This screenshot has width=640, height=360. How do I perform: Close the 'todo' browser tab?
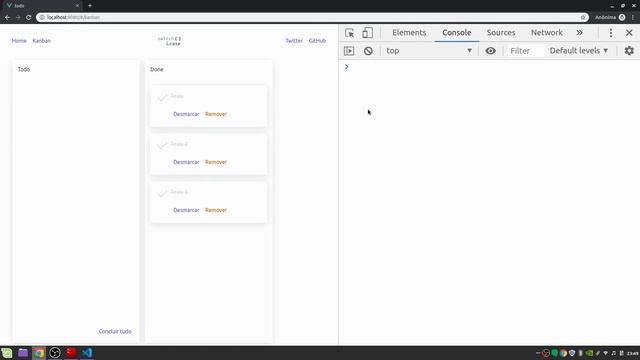[x=77, y=6]
